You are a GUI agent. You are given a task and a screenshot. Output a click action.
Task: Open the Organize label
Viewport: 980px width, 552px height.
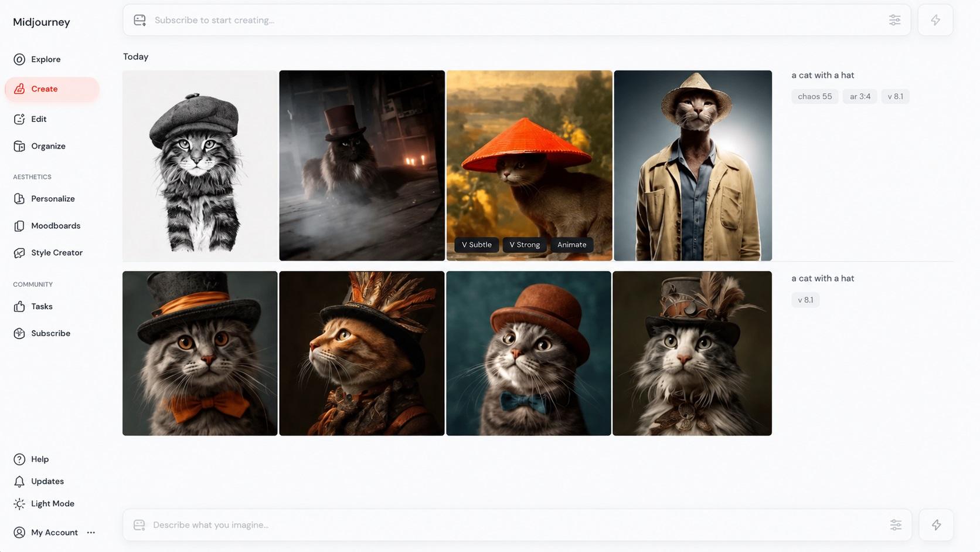48,146
